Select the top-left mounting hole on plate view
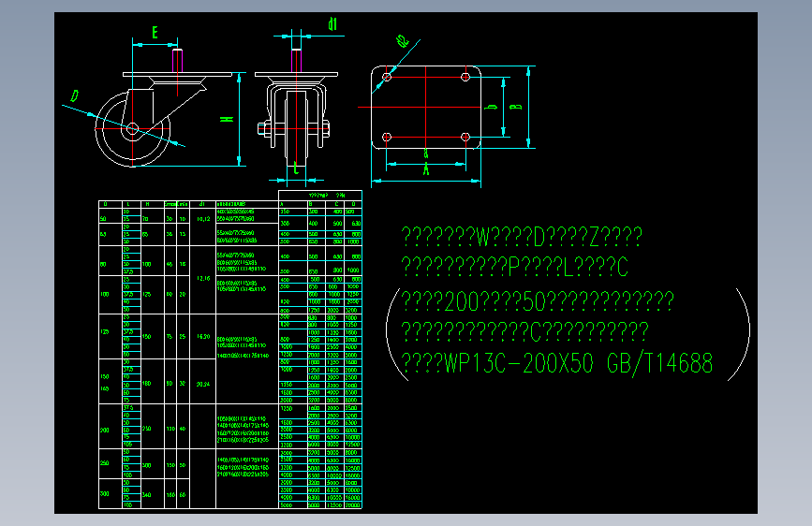This screenshot has width=812, height=526. (x=387, y=77)
